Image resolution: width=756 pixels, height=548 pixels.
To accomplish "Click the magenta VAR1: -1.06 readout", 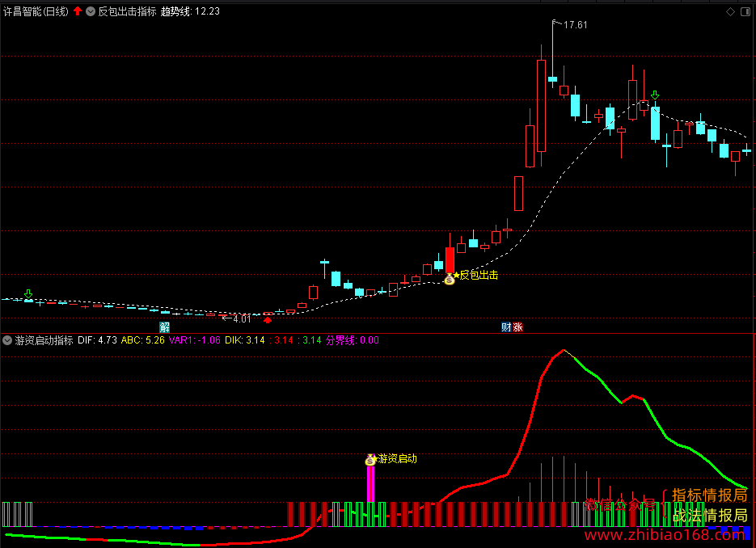I will point(195,340).
